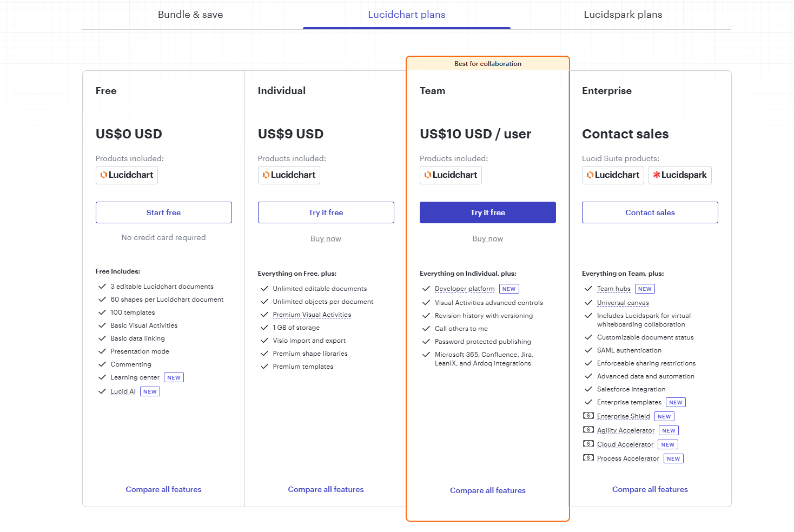Compare all features in the Team column

click(x=488, y=490)
